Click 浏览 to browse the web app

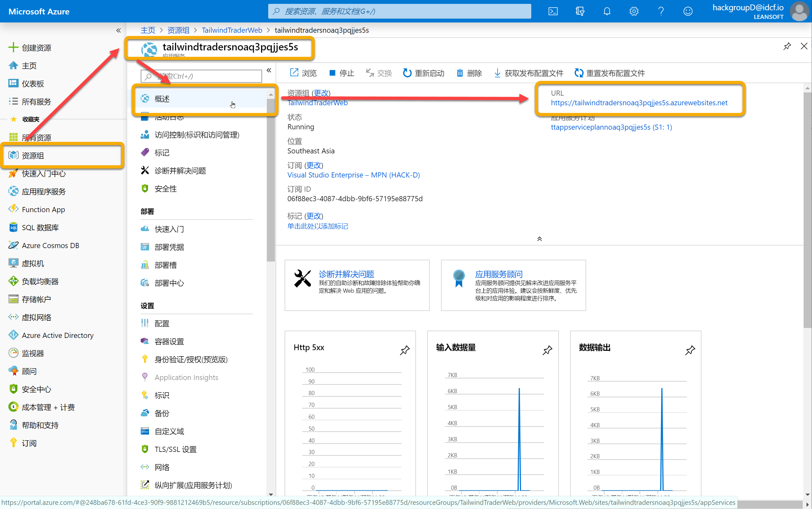[303, 73]
